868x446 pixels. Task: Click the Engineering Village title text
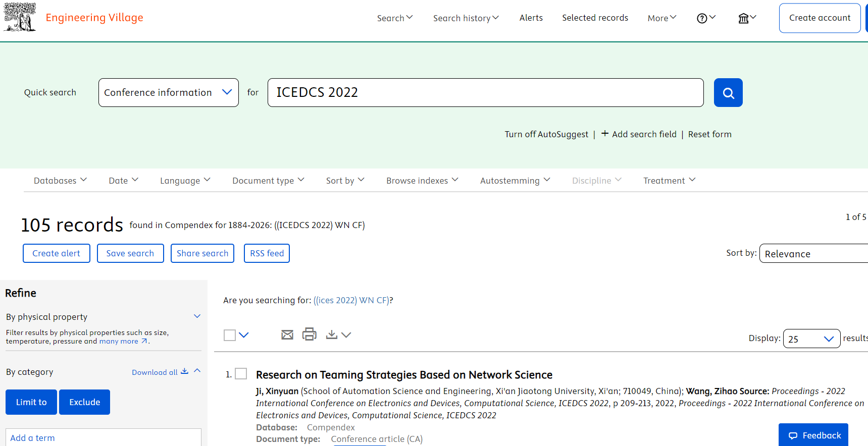pos(94,18)
